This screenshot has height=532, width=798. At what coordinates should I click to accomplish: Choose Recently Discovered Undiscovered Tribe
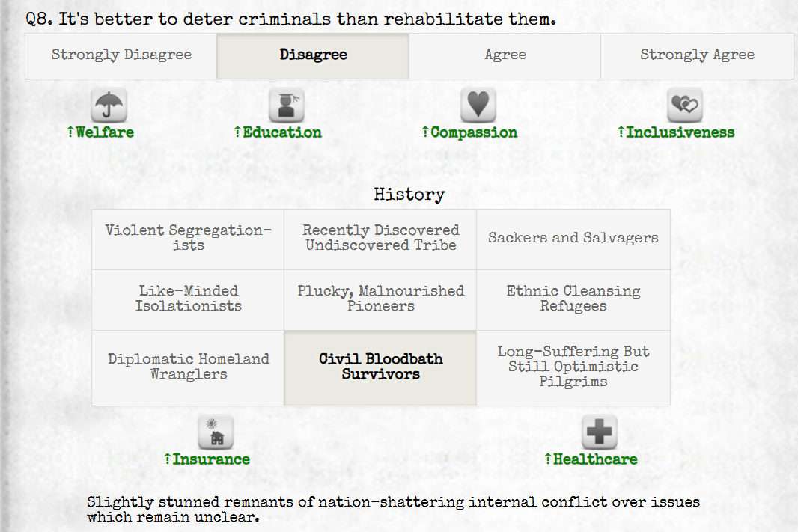tap(380, 239)
